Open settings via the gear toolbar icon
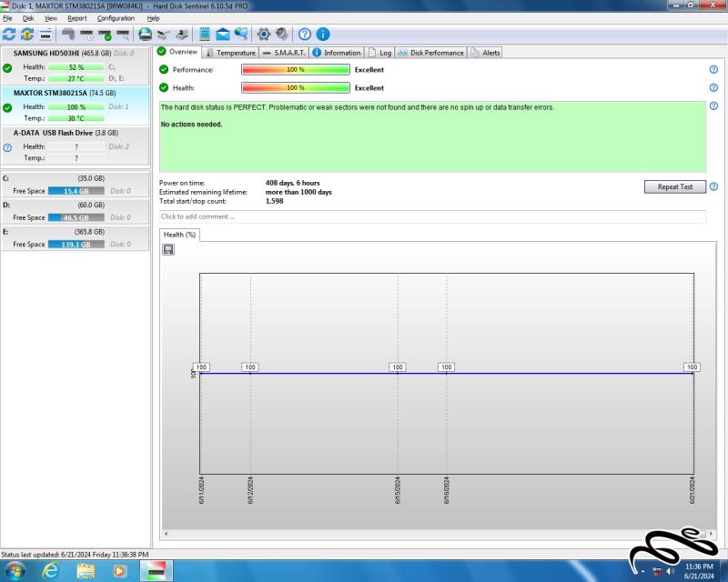The image size is (728, 582). pos(264,35)
